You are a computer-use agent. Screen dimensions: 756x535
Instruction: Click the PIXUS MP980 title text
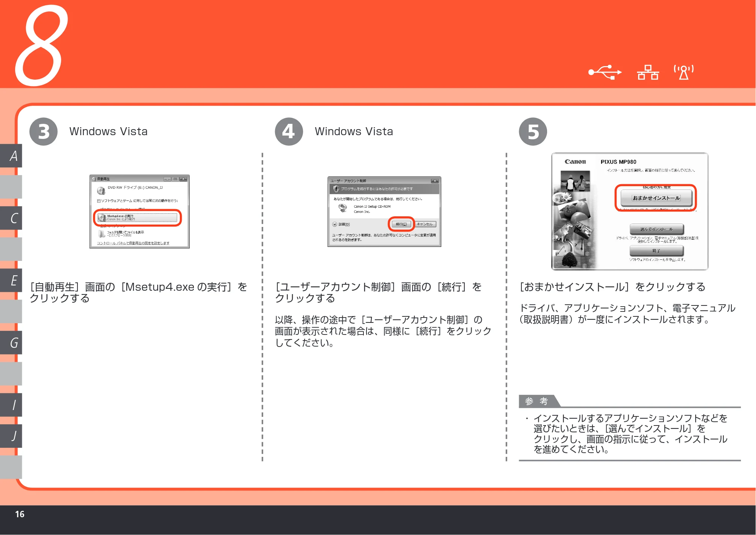tap(618, 162)
